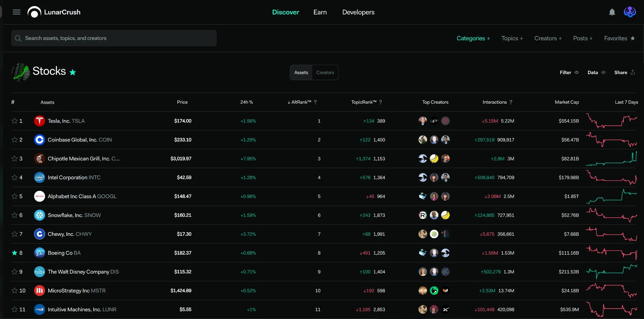This screenshot has width=644, height=319.
Task: Open the Earn menu item
Action: point(320,12)
